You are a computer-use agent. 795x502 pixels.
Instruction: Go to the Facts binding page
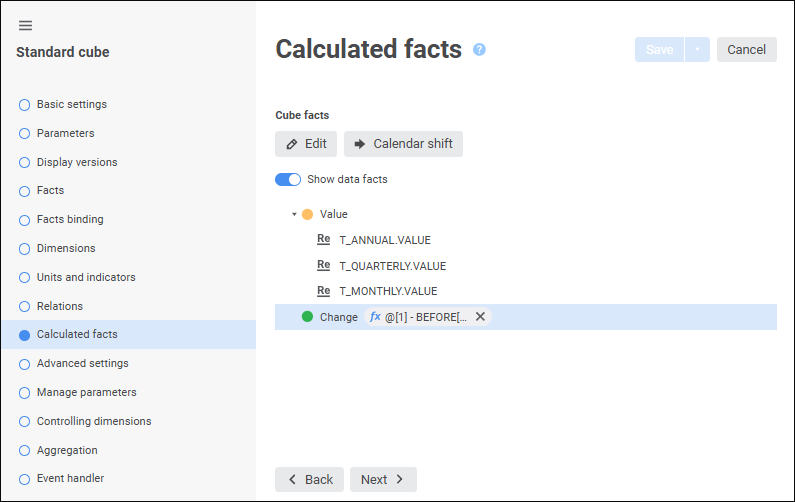point(70,219)
